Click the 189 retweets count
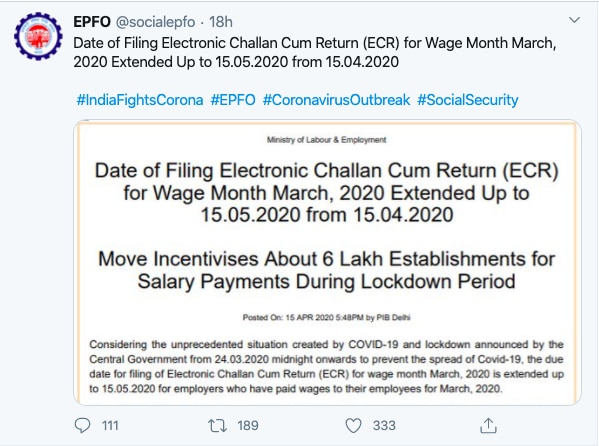599x446 pixels. [248, 425]
